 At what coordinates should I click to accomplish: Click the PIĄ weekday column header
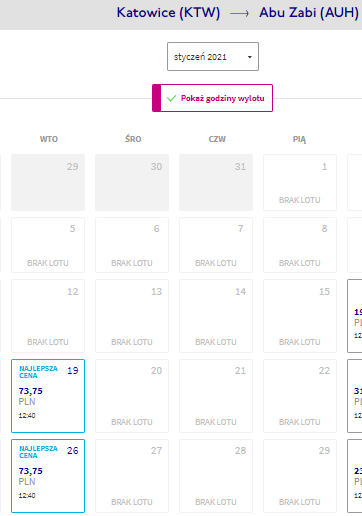(299, 139)
